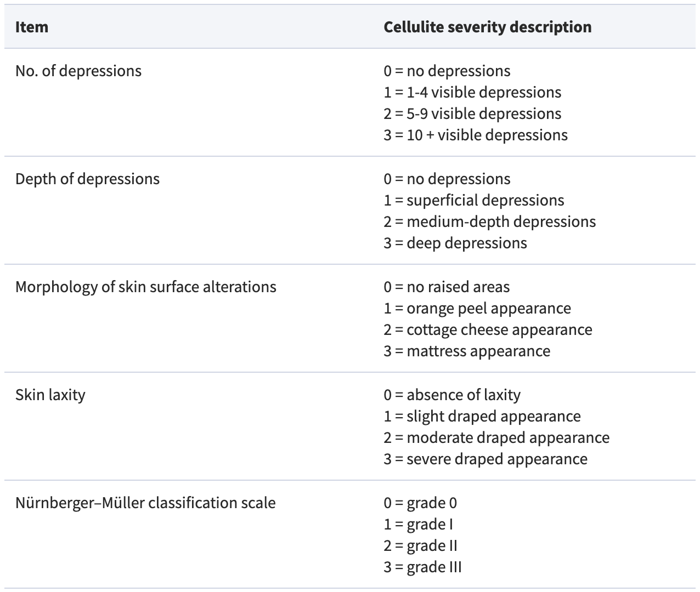Screen dimensions: 700x592
Task: Click the "2 = 5-9 visible depressions" line
Action: tap(472, 113)
